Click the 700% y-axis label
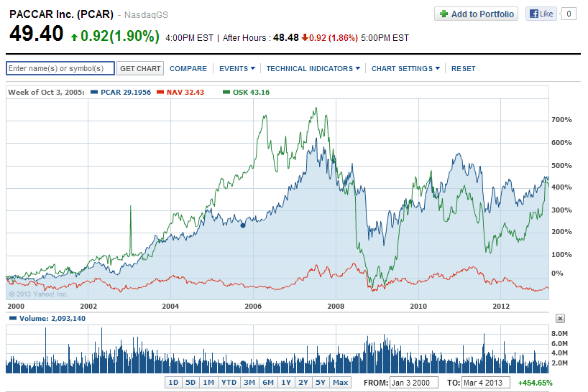The height and width of the screenshot is (392, 588). coord(561,119)
